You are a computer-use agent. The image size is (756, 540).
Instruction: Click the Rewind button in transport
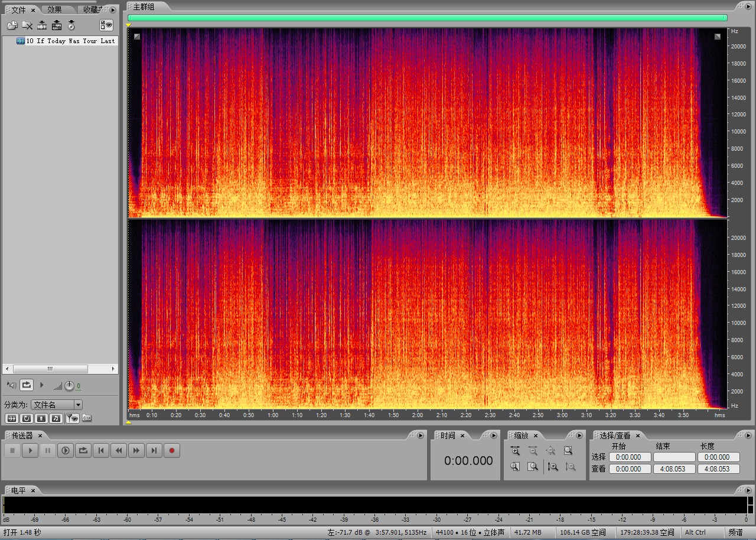tap(119, 451)
